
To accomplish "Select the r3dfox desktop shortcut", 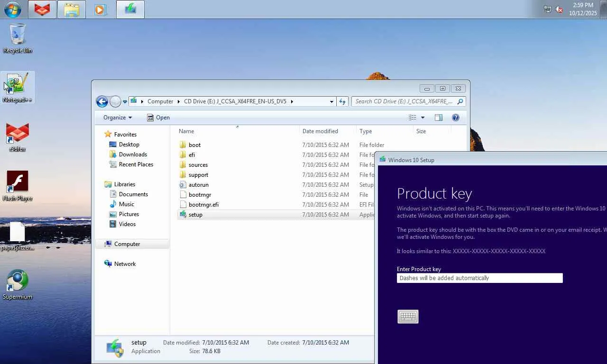I will click(18, 137).
